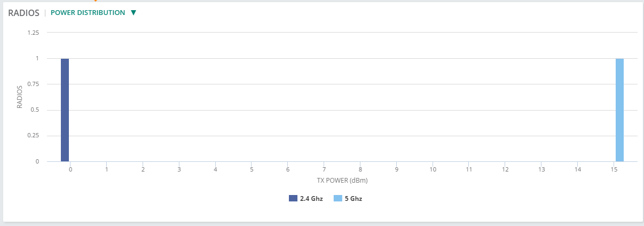
Task: Open the Power Distribution dropdown arrow
Action: (x=133, y=13)
